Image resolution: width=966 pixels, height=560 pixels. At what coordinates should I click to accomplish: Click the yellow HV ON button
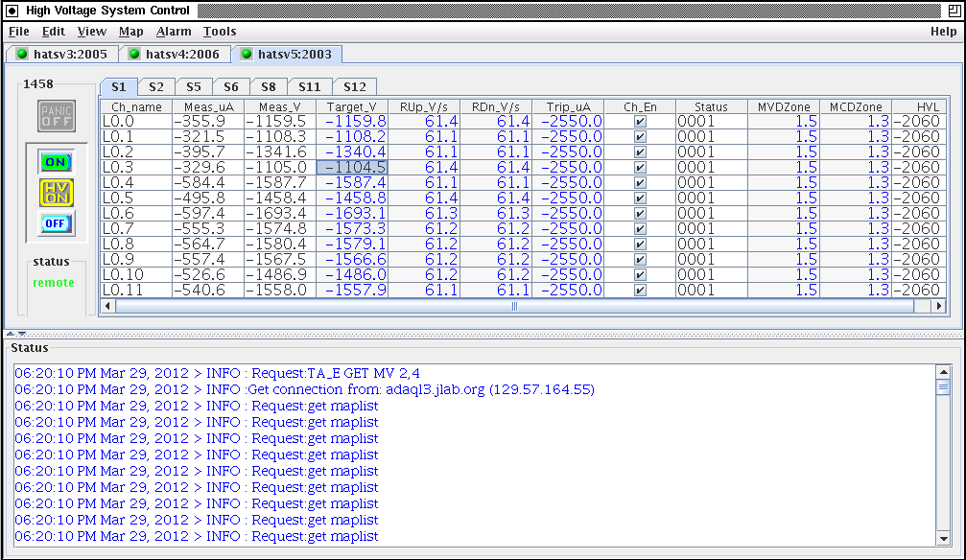[56, 193]
